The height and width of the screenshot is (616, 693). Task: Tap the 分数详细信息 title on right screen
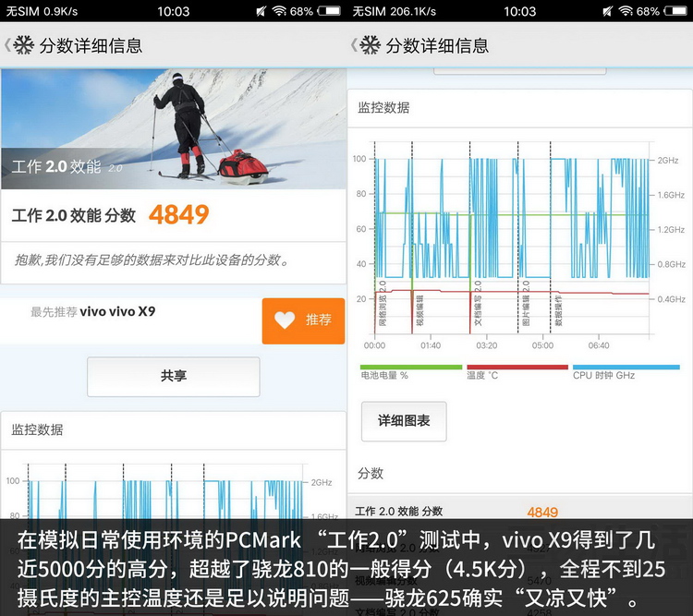point(438,45)
